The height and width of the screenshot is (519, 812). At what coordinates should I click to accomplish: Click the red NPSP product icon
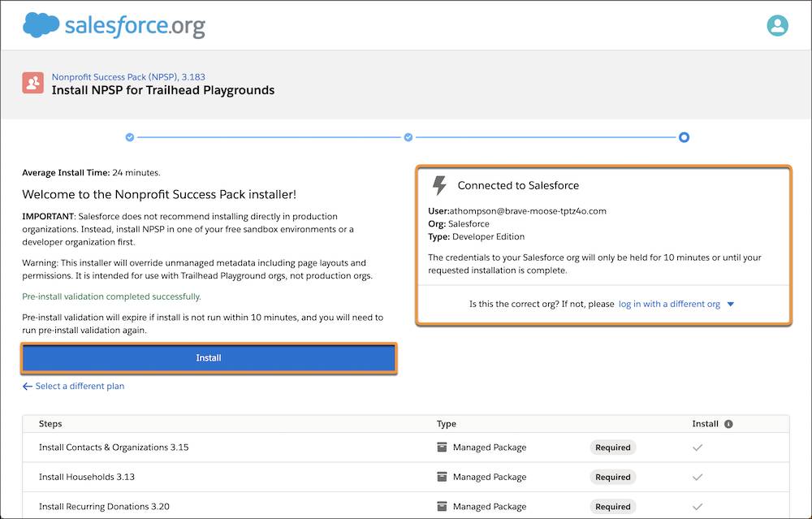(32, 83)
